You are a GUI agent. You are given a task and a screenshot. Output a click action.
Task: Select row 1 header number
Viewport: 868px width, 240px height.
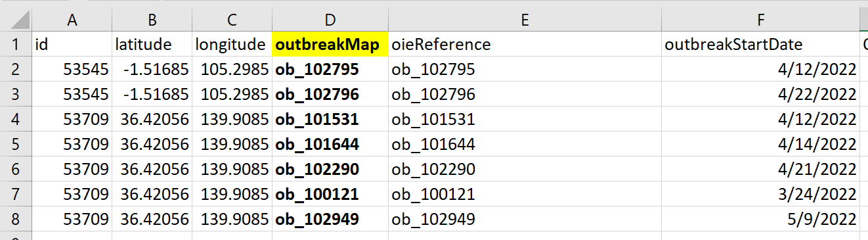(16, 44)
